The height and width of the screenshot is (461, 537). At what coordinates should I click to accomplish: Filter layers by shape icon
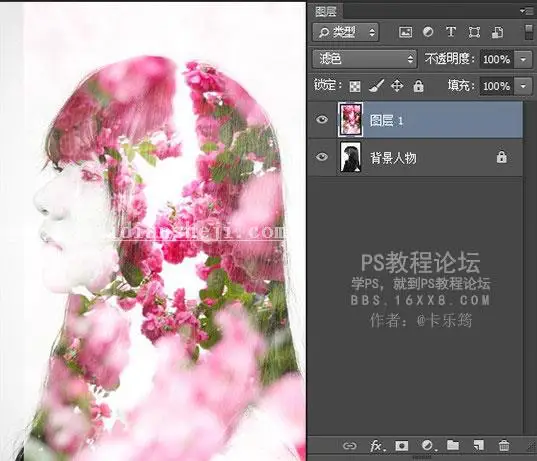point(474,32)
